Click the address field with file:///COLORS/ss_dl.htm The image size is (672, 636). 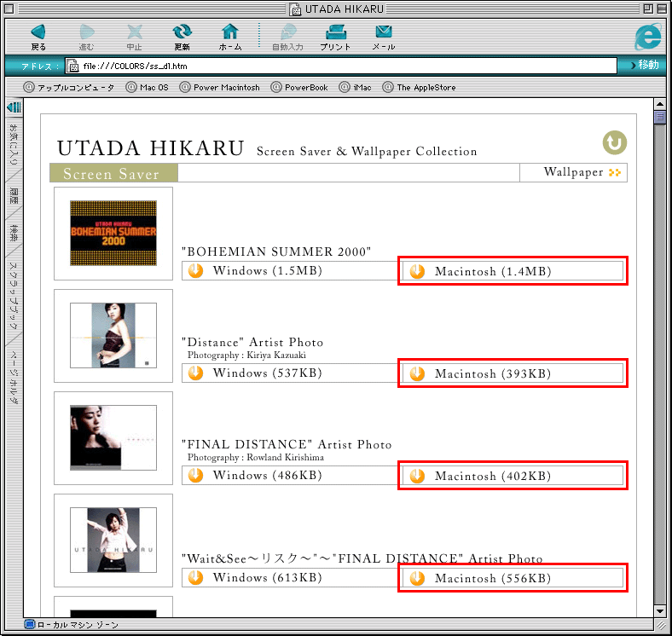tap(341, 66)
